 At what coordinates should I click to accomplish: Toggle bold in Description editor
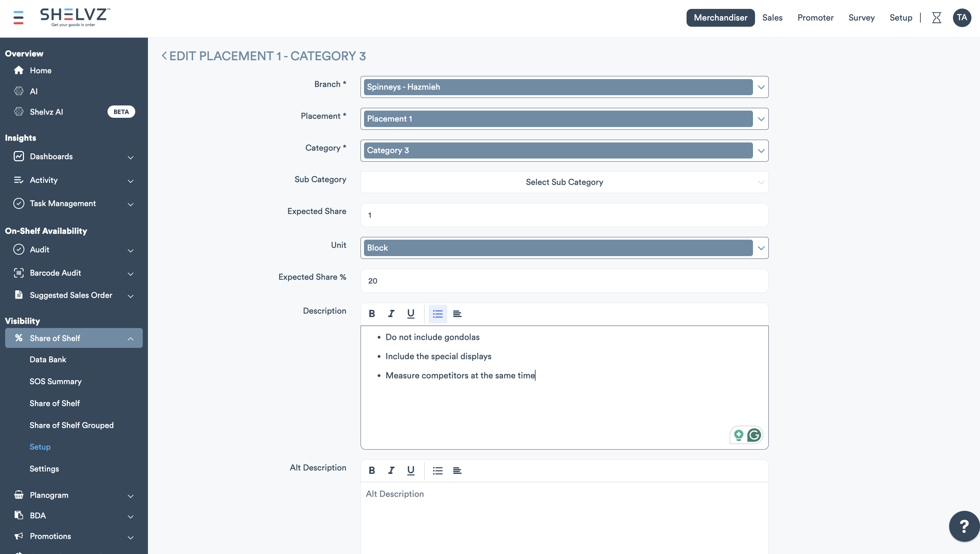[x=372, y=314]
